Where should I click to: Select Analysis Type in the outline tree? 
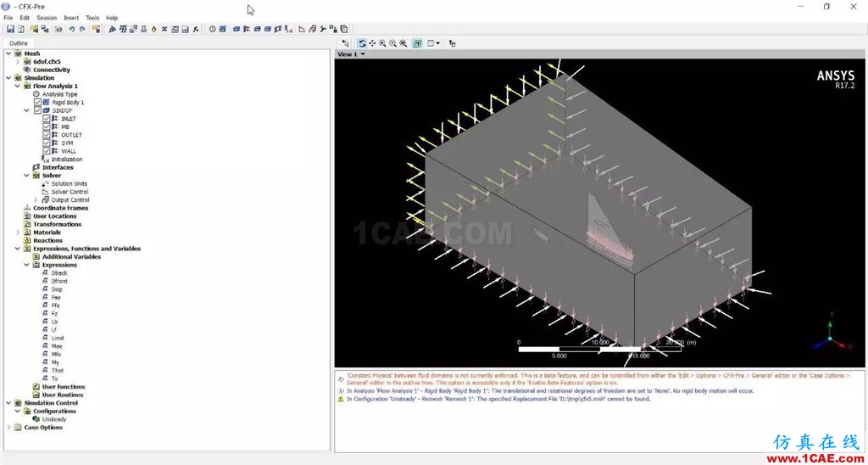(60, 94)
